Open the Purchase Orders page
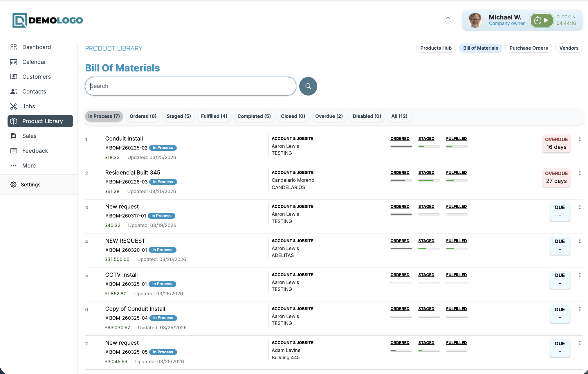 tap(528, 48)
